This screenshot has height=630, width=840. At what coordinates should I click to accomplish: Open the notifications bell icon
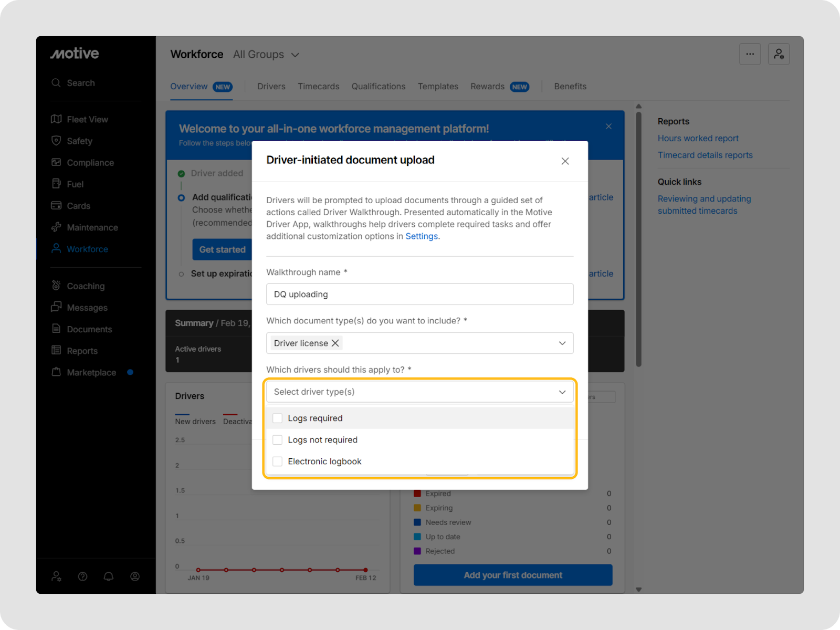coord(109,576)
